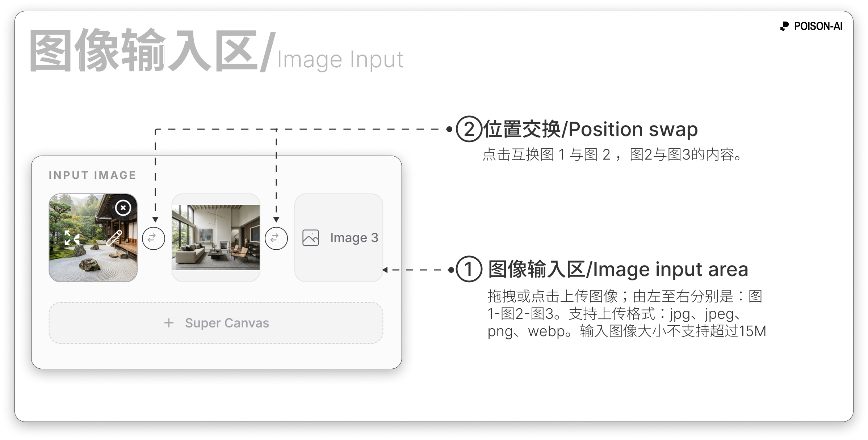This screenshot has width=868, height=440.
Task: Click the plus icon on Super Canvas
Action: coord(169,323)
